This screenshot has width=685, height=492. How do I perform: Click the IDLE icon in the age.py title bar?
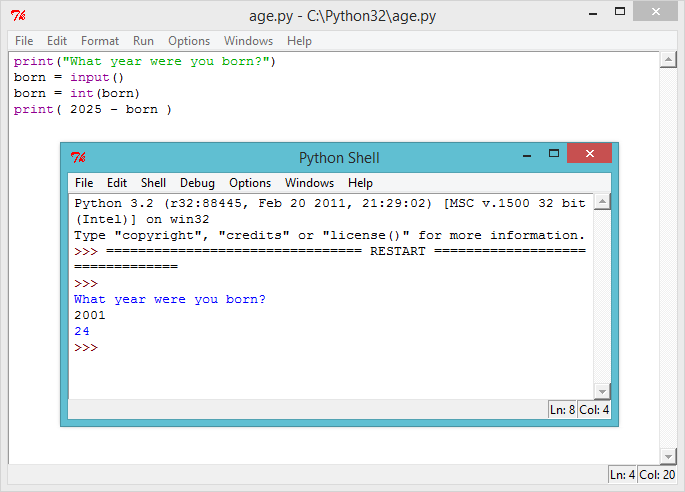tap(18, 16)
